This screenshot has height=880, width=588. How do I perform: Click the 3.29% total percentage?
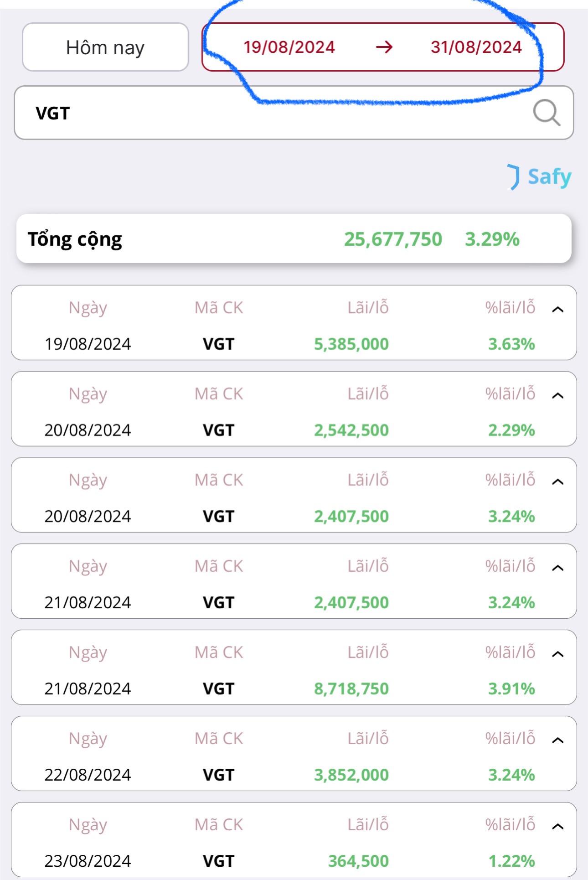pyautogui.click(x=492, y=239)
